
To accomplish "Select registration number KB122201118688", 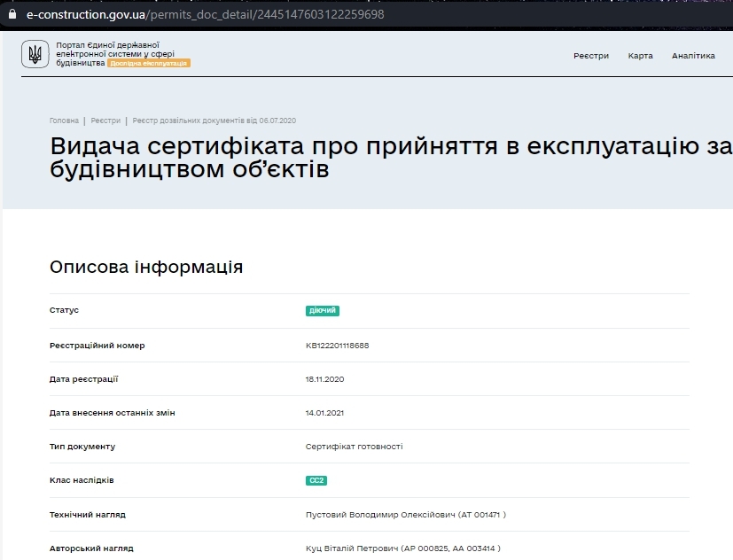I will pyautogui.click(x=337, y=346).
